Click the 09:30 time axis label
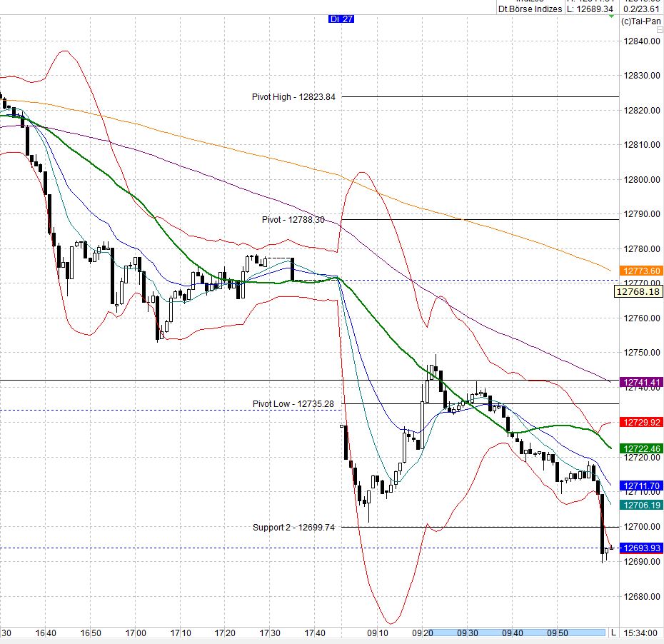Image resolution: width=664 pixels, height=644 pixels. (x=467, y=633)
